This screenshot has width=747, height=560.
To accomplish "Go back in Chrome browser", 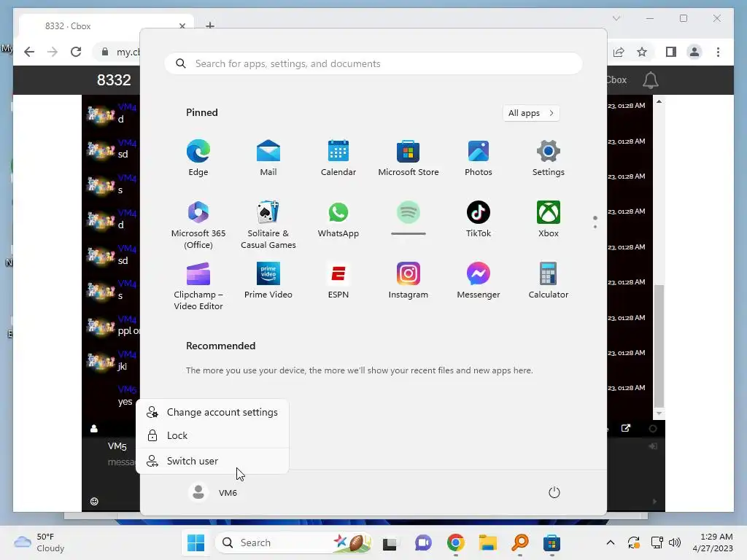I will [29, 52].
